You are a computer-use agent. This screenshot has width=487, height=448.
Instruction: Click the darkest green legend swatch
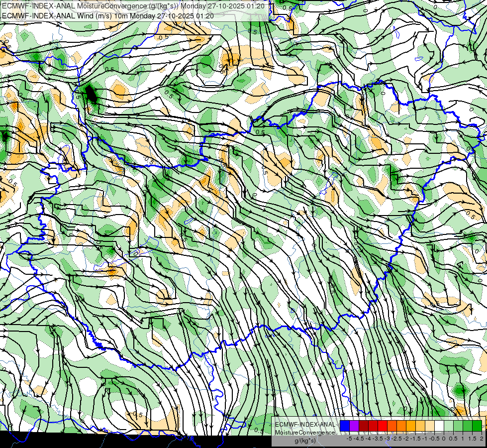pos(477,426)
